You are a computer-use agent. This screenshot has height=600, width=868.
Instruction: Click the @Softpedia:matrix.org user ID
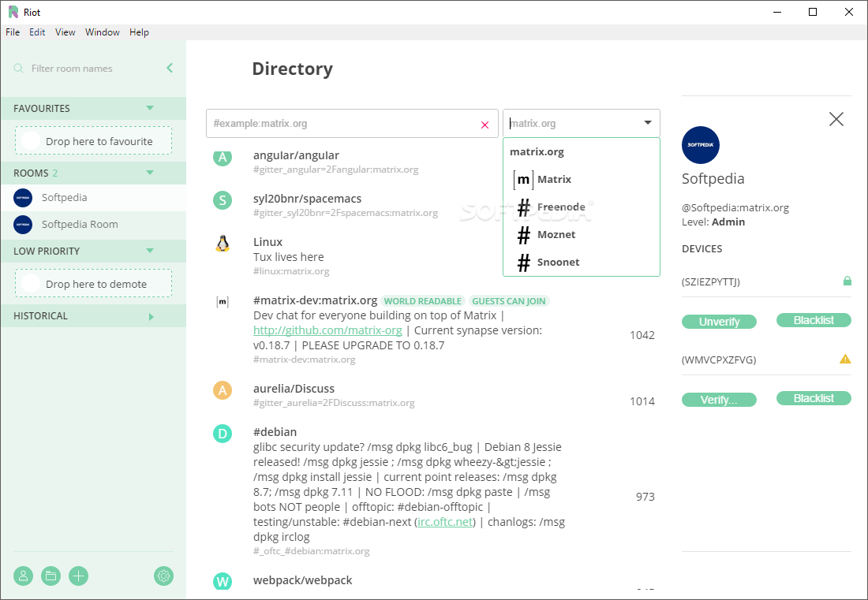pyautogui.click(x=735, y=208)
